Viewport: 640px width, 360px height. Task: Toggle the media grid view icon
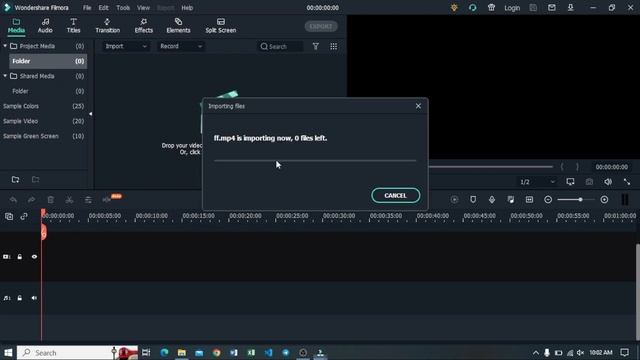(x=333, y=47)
